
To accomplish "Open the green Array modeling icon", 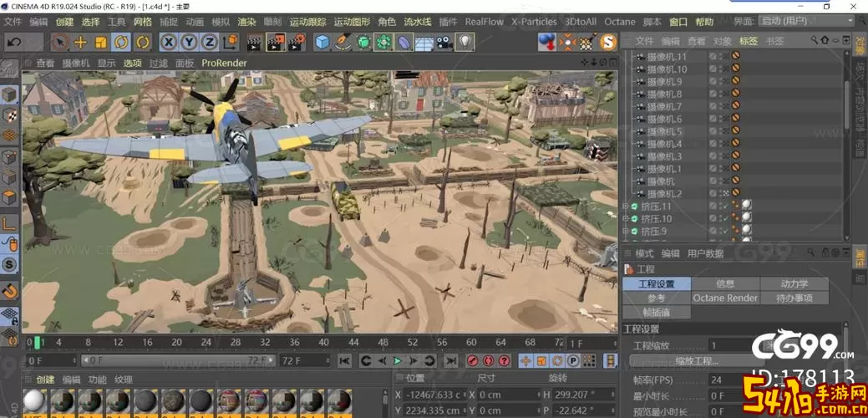I will [383, 42].
